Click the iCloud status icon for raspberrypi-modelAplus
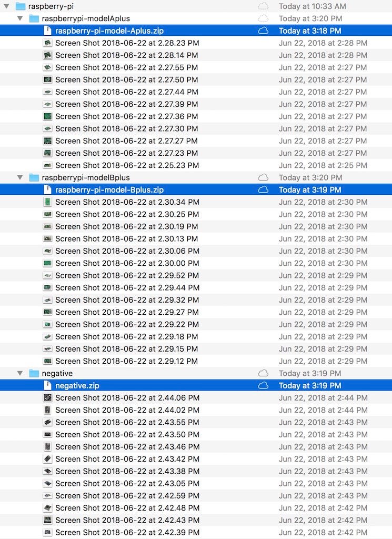 tap(263, 18)
